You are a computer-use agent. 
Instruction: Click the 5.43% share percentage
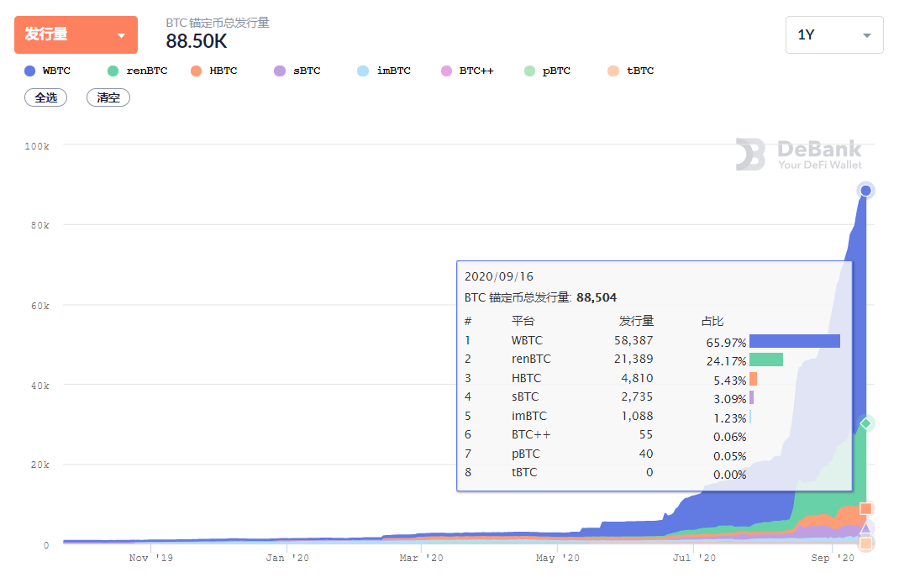coord(730,381)
